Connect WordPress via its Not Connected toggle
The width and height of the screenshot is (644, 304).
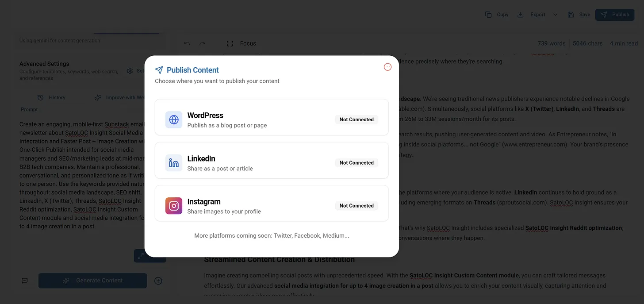356,119
